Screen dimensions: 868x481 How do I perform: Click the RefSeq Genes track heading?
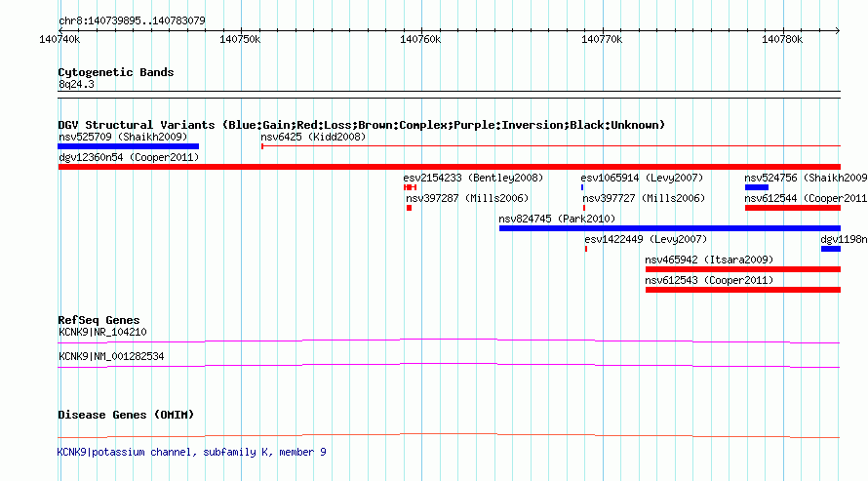click(x=99, y=320)
